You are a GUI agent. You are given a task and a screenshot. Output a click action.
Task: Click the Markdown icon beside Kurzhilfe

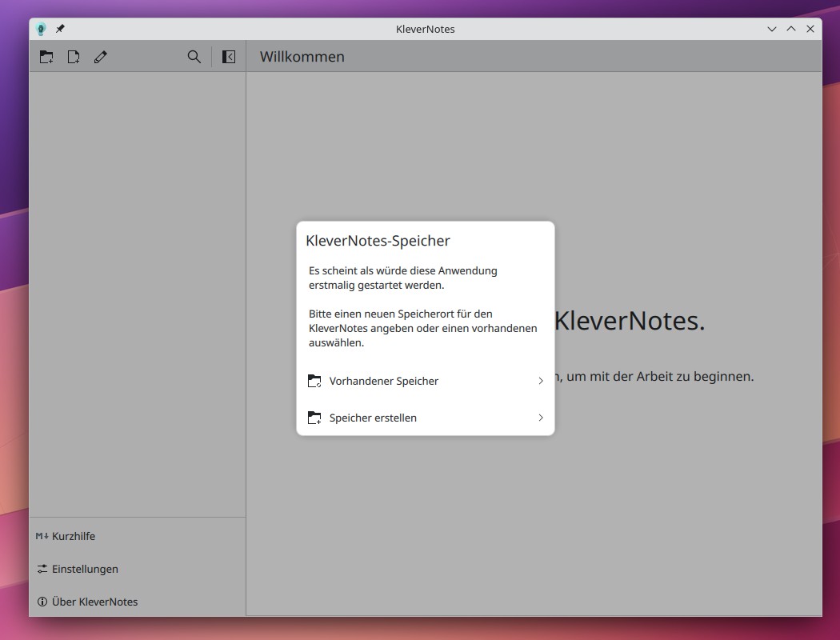pyautogui.click(x=42, y=536)
